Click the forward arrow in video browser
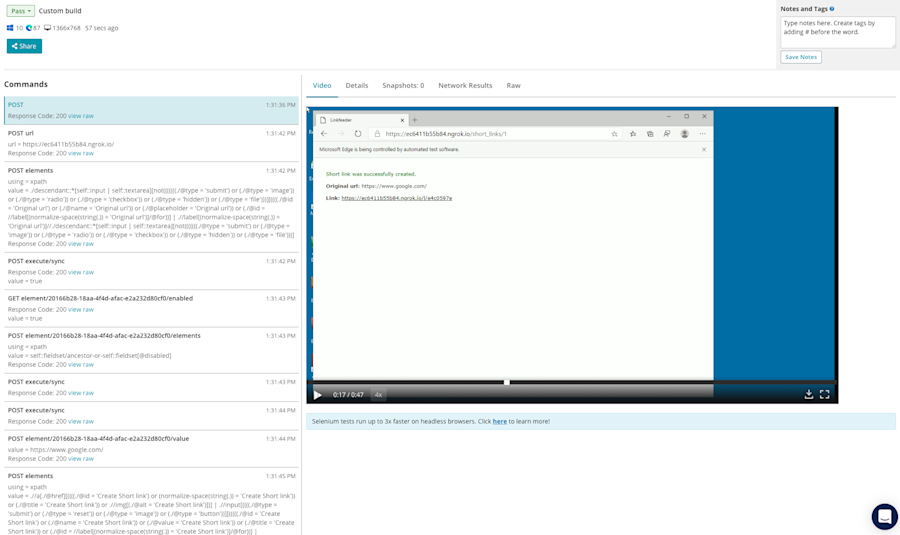900x535 pixels. (341, 134)
